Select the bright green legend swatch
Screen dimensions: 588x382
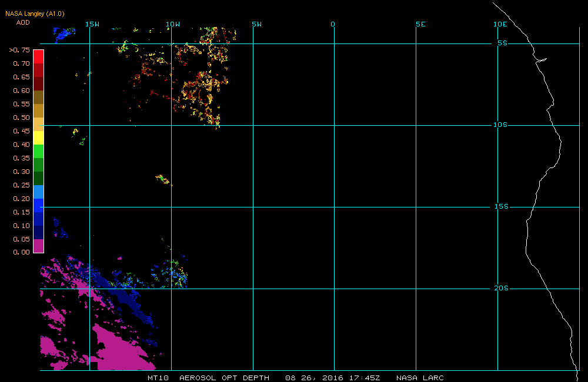38,151
